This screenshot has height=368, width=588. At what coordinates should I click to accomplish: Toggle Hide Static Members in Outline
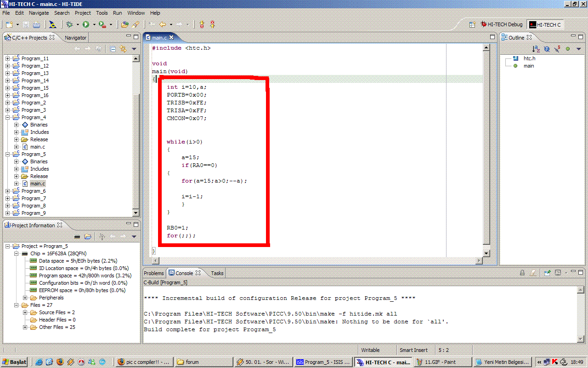point(557,49)
